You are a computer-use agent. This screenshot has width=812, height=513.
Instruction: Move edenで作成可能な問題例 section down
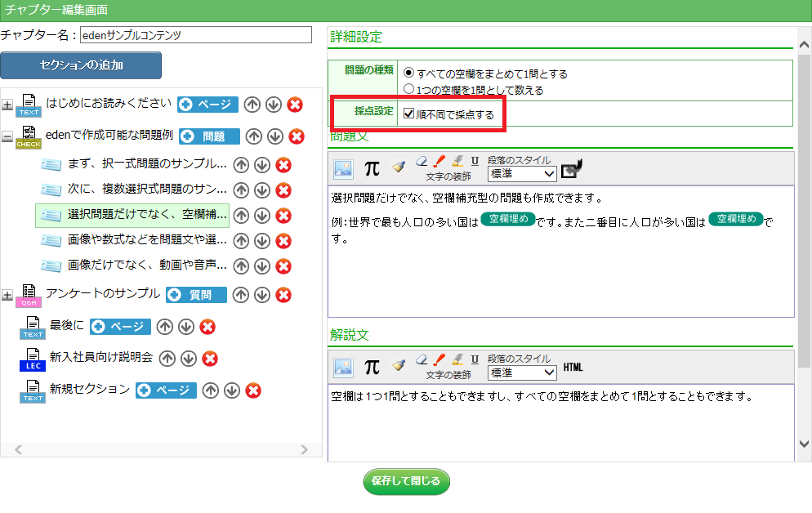click(275, 136)
